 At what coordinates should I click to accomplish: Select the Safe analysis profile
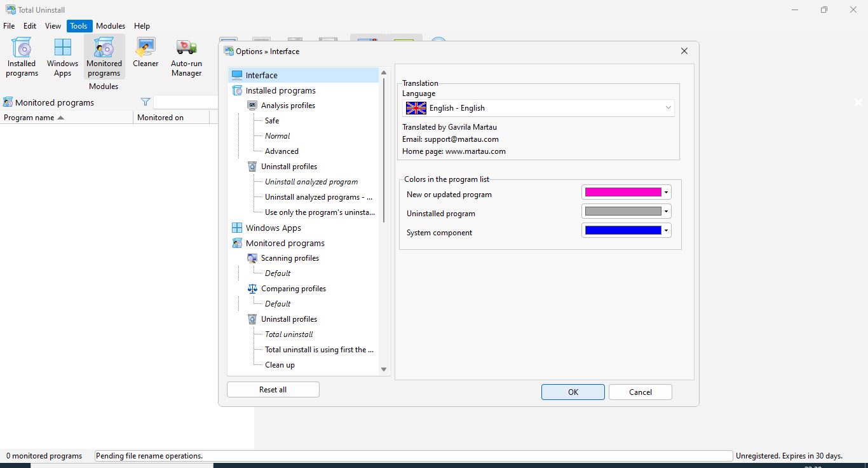(272, 121)
